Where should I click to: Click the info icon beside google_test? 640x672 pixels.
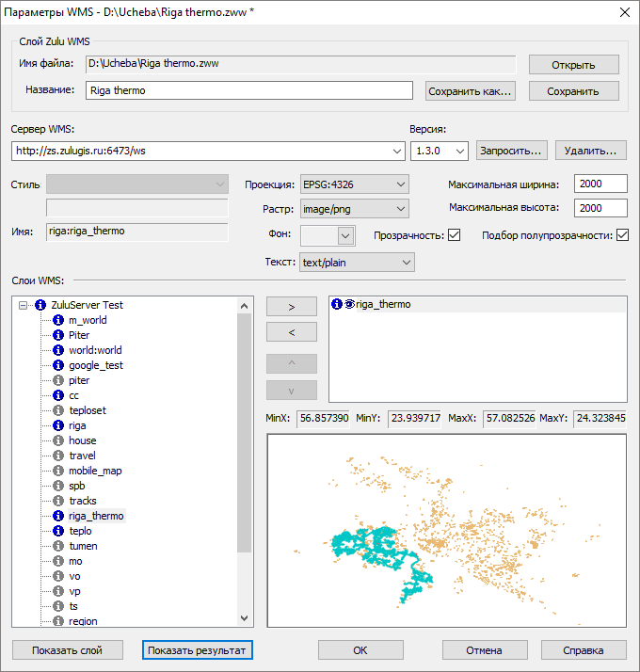tap(57, 365)
